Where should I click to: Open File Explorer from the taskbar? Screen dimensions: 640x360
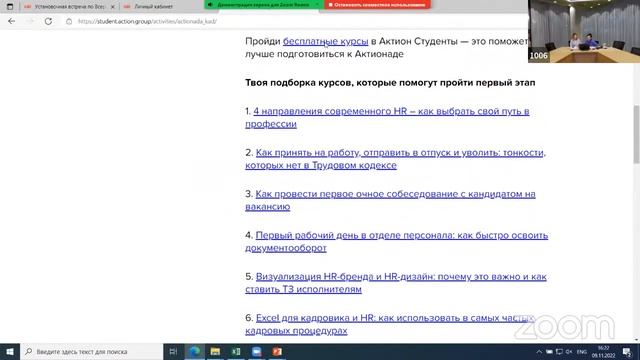215,351
